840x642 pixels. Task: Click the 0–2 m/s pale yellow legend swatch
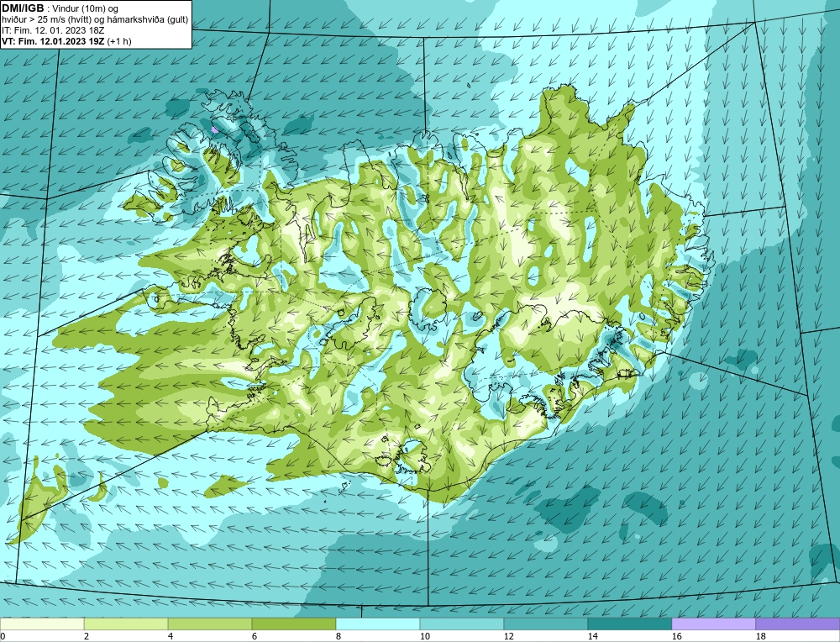coord(42,624)
